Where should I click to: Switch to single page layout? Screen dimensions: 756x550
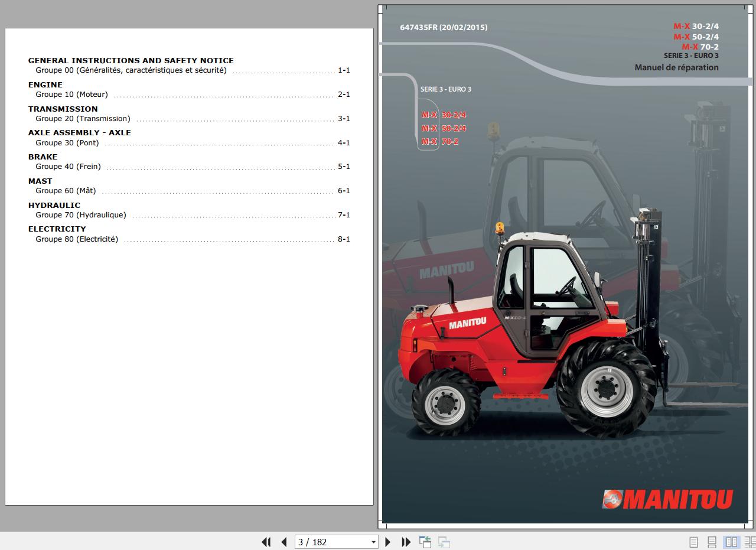click(x=694, y=542)
